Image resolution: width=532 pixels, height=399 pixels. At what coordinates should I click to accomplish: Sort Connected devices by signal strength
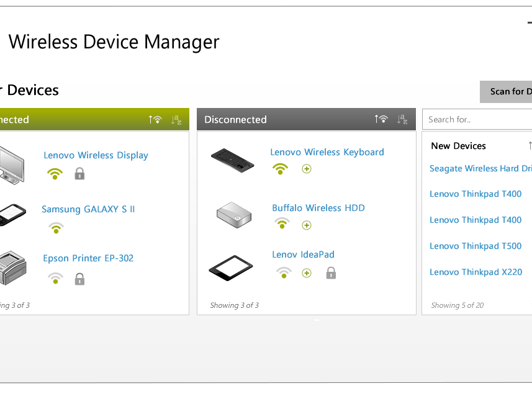tap(155, 119)
